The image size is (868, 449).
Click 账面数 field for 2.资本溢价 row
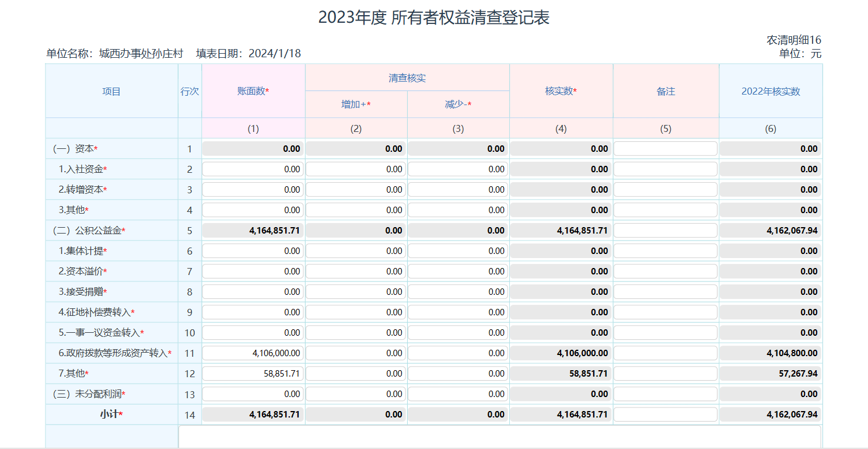253,272
